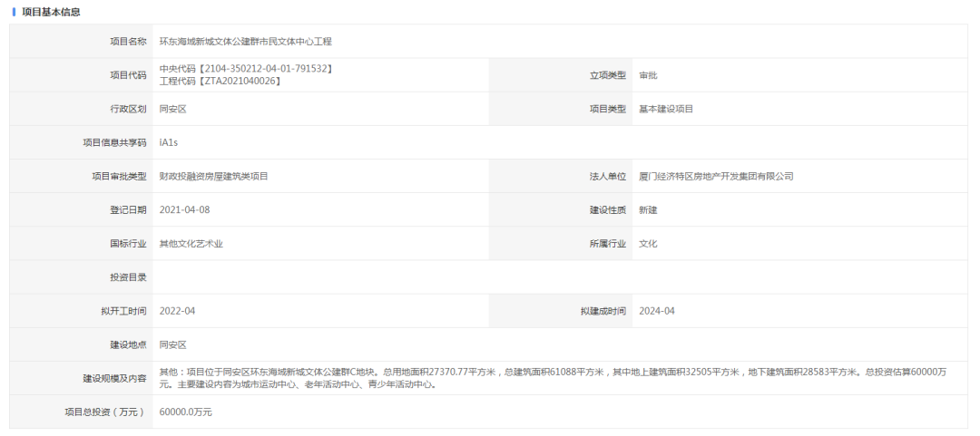Click 厦门经济特区房地产开发集团有限公司
Screen dimensions: 980x436
(716, 176)
